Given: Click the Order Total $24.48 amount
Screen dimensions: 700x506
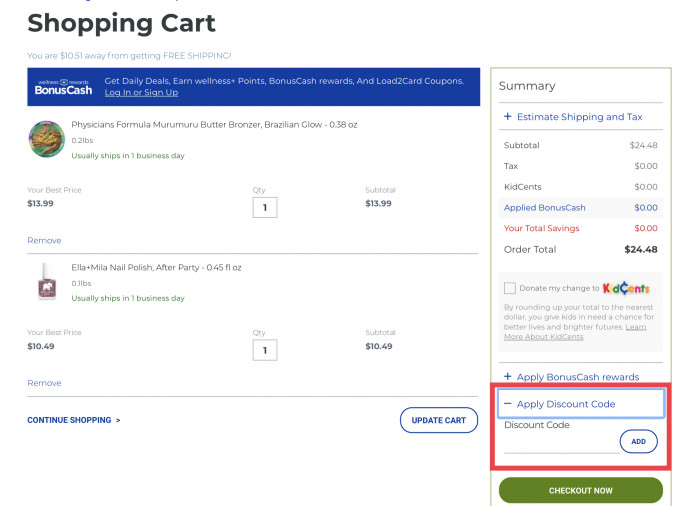Looking at the screenshot, I should [x=641, y=250].
